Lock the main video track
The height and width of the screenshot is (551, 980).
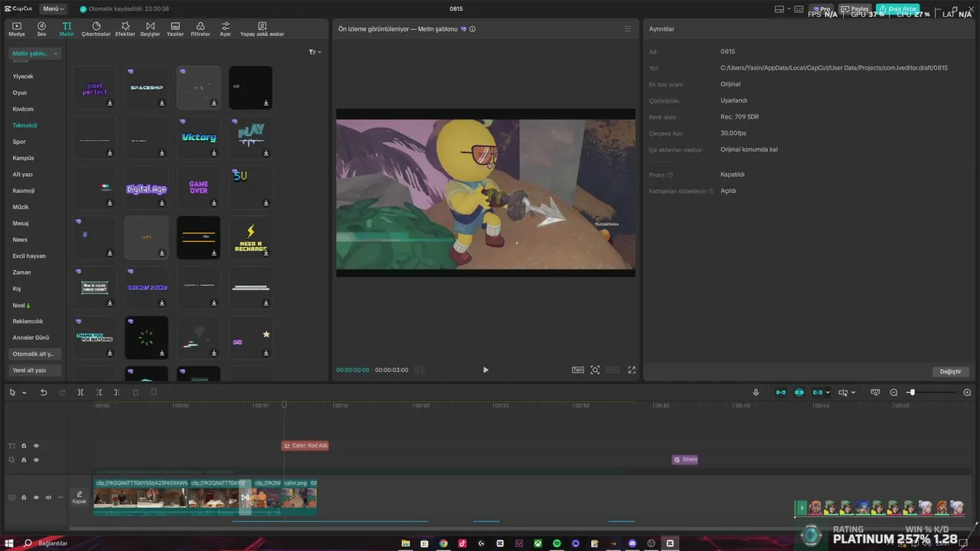coord(24,497)
